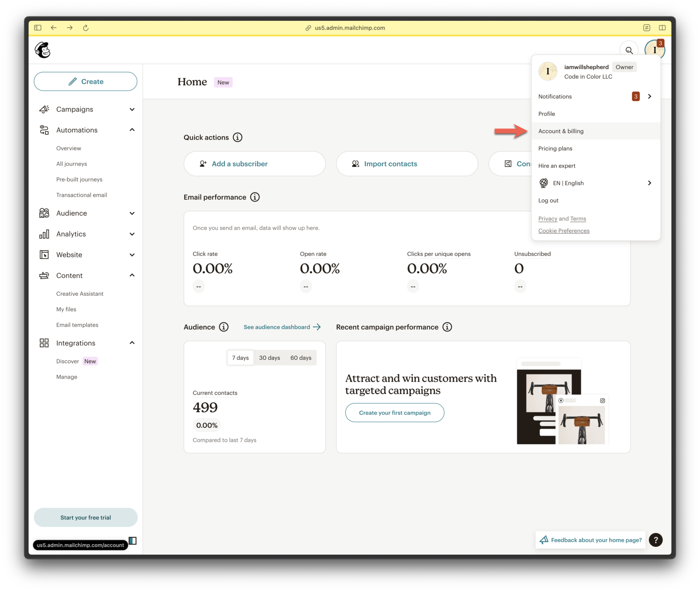
Task: Click the Create button
Action: click(85, 81)
